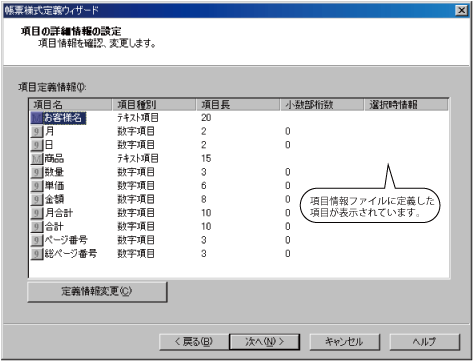Select the 商品 item name
Viewport: 473px width, 361px height.
click(x=54, y=159)
